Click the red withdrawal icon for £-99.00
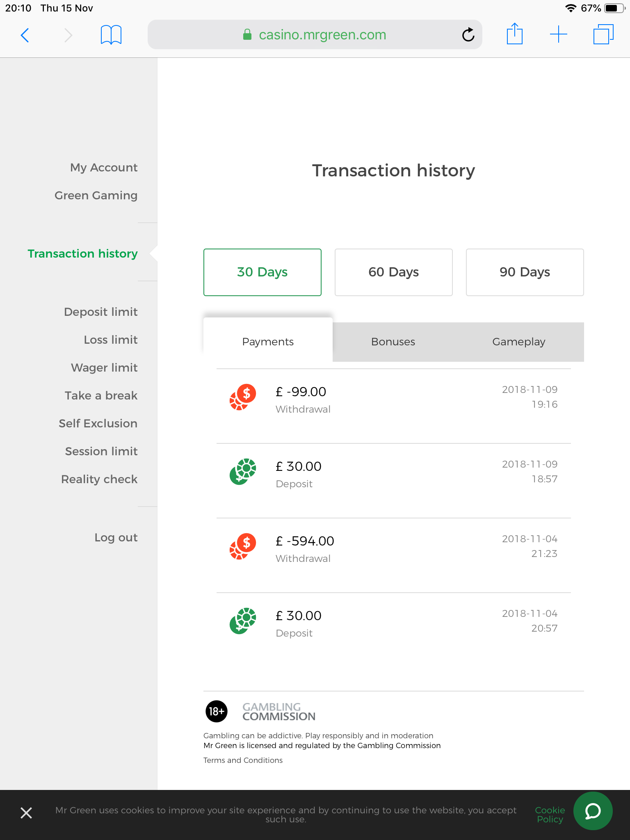The width and height of the screenshot is (630, 840). tap(243, 397)
